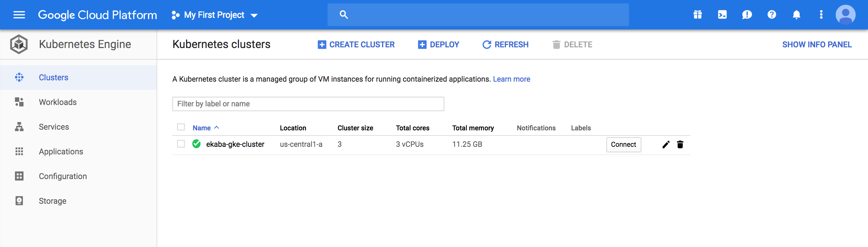Click the Total cores column header
This screenshot has width=868, height=247.
click(413, 128)
